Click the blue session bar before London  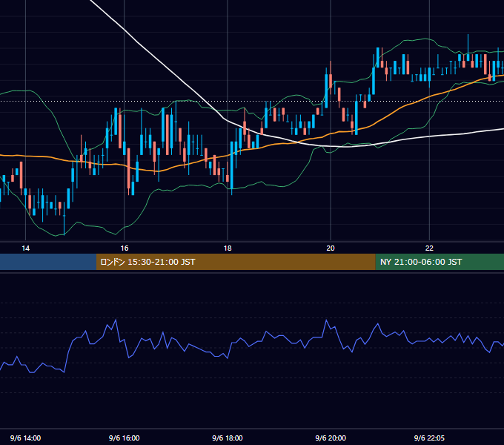48,262
